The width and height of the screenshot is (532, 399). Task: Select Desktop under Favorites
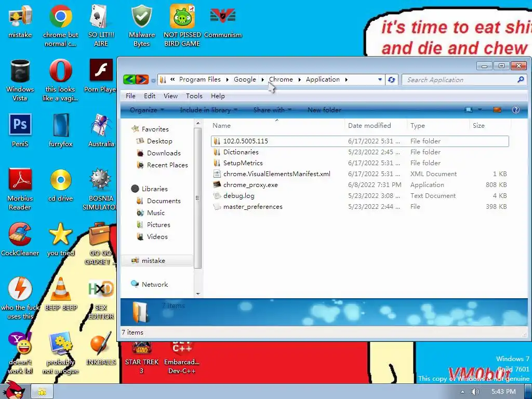[159, 141]
